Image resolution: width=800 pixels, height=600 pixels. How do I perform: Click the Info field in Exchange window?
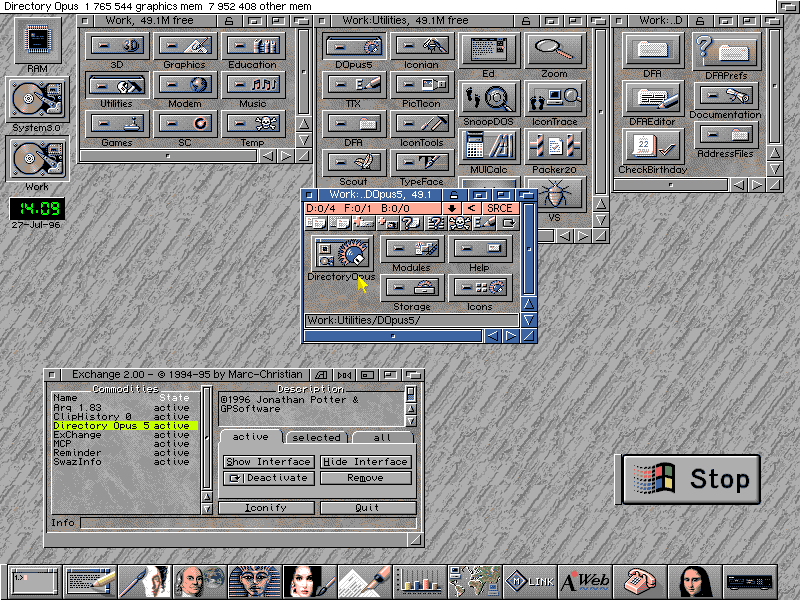(x=248, y=523)
